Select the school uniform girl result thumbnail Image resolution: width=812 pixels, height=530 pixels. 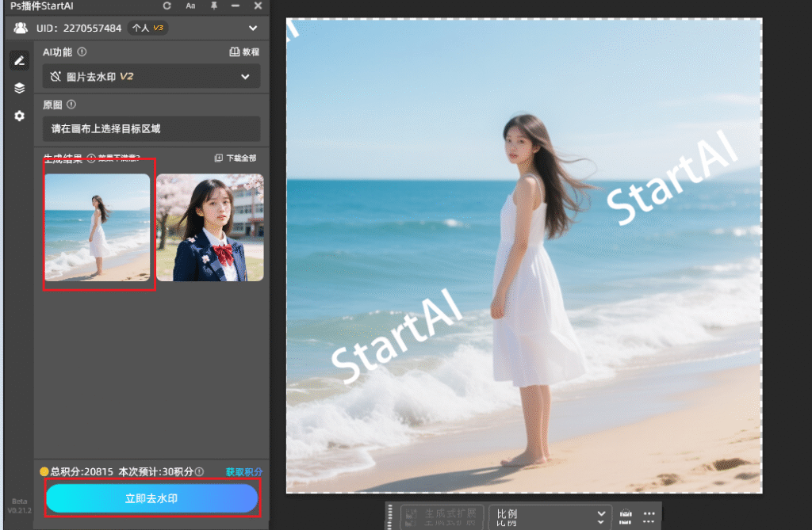tap(209, 227)
